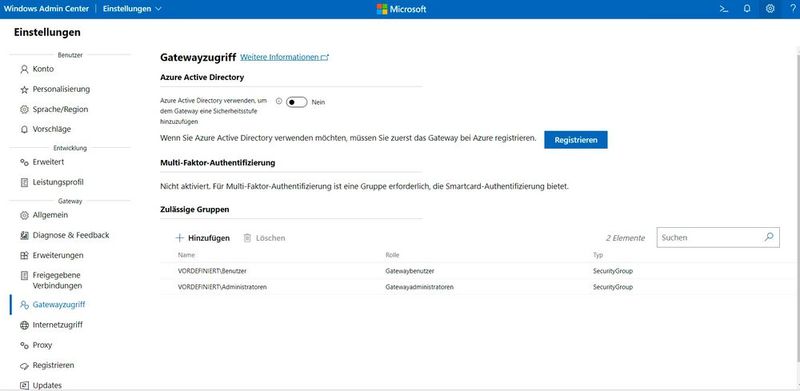The image size is (800, 391).
Task: Click the Microsoft logo in the header
Action: 401,9
